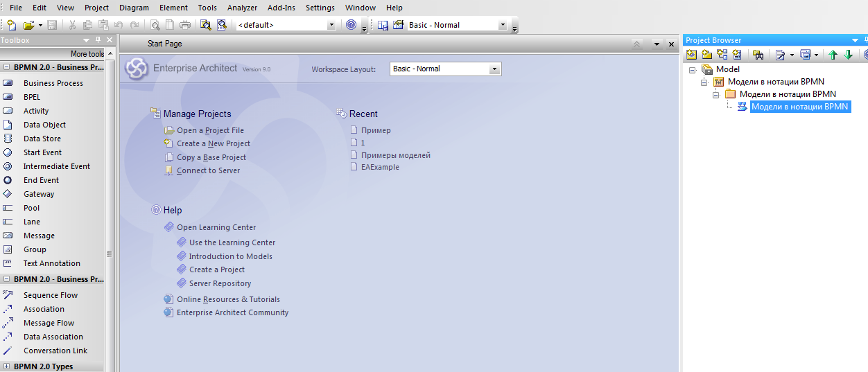
Task: Select the Data Association connector
Action: point(53,337)
